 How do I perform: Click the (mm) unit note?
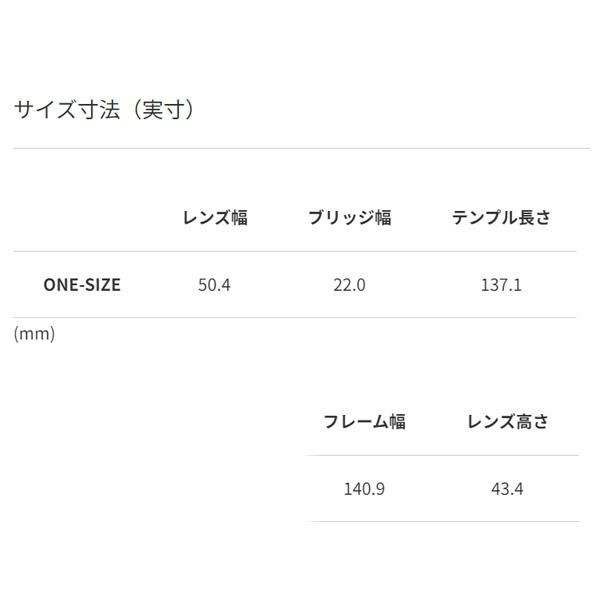[34, 334]
